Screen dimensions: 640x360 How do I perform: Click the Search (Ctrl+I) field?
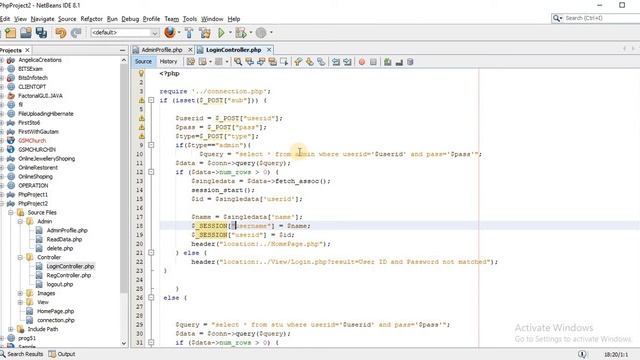[x=599, y=18]
